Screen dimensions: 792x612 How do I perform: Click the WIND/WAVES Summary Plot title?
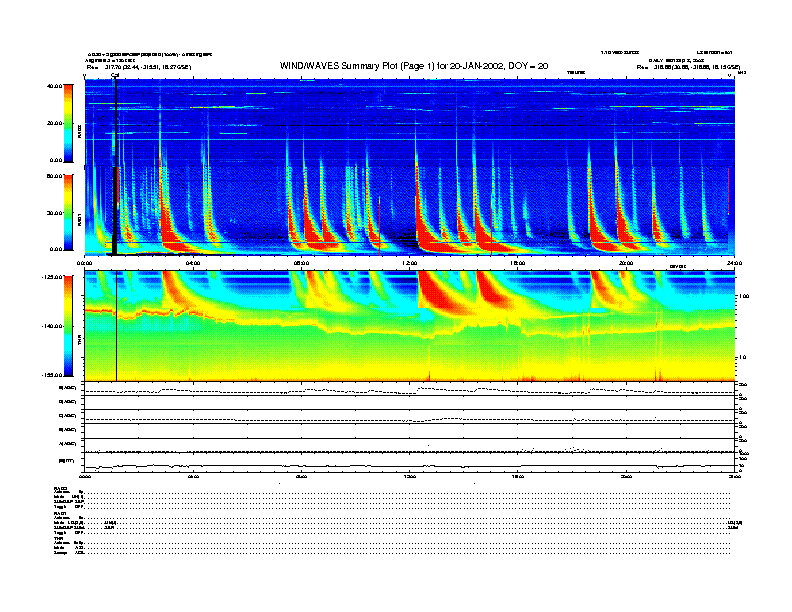click(x=414, y=66)
